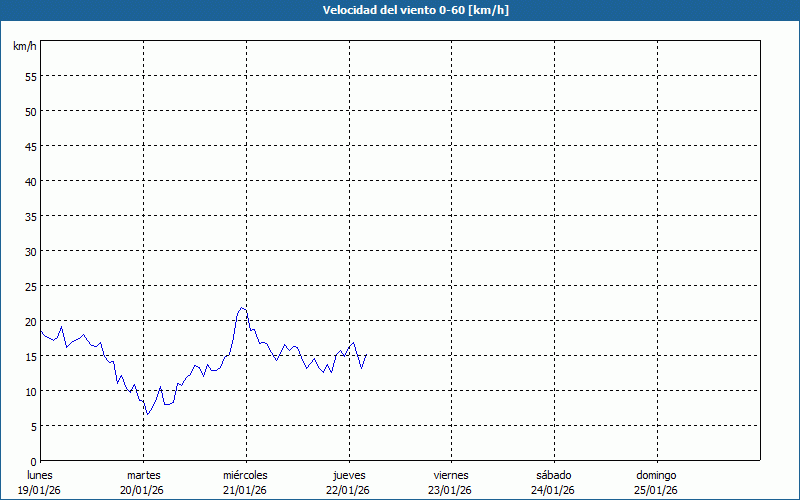The image size is (800, 500).
Task: Click the "domingo" day label
Action: tap(656, 475)
